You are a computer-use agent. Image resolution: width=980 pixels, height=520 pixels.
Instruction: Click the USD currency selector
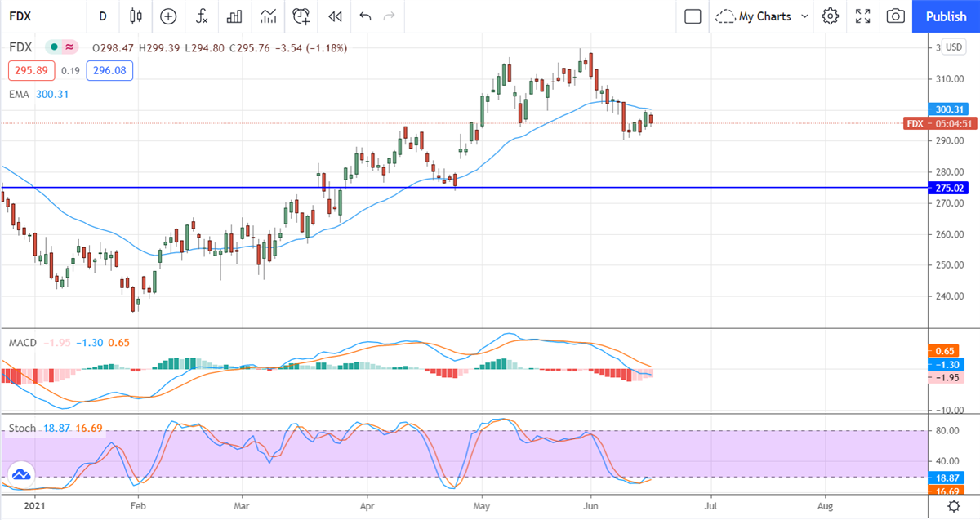click(953, 47)
